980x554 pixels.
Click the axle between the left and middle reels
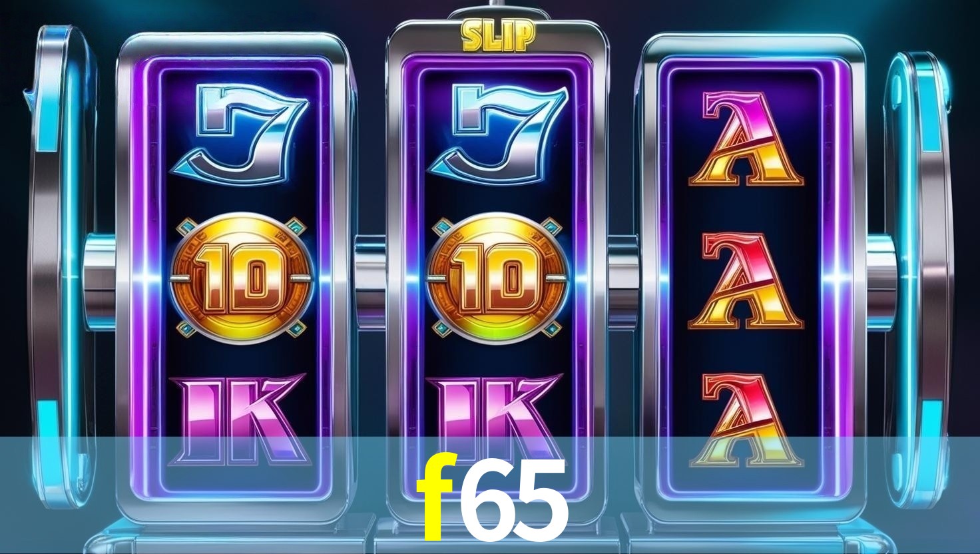click(x=370, y=278)
